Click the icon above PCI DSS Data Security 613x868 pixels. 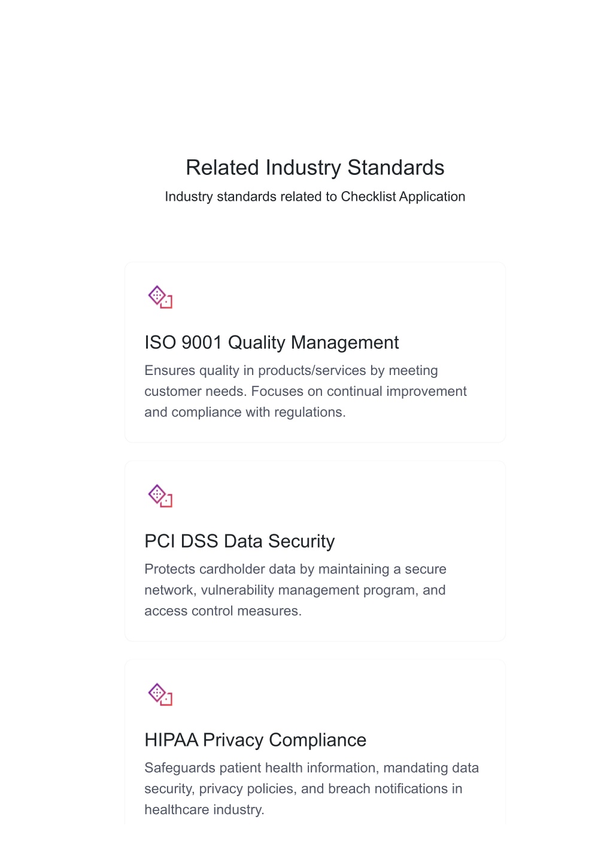pos(160,496)
